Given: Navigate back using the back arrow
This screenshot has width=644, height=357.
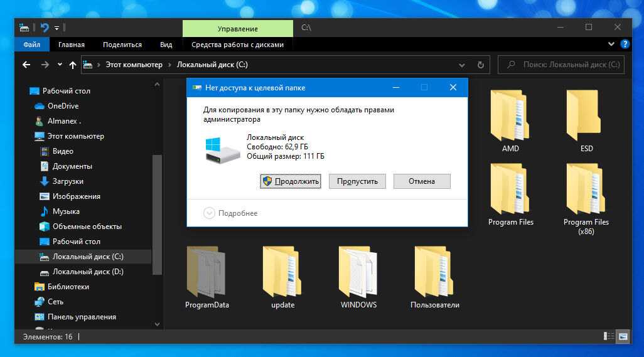Looking at the screenshot, I should pyautogui.click(x=26, y=65).
